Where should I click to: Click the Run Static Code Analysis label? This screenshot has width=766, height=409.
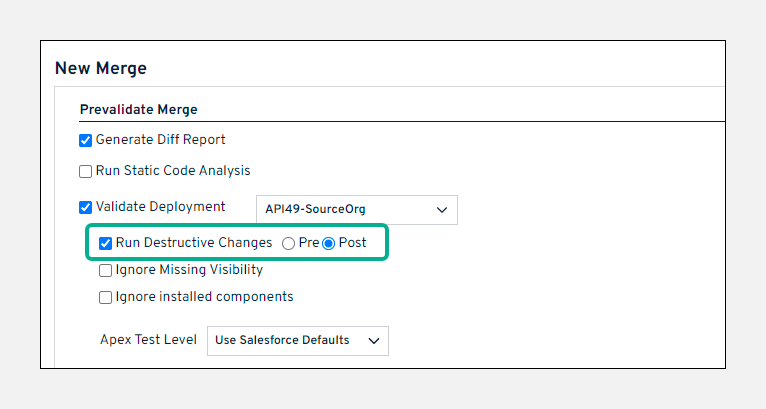[x=173, y=171]
